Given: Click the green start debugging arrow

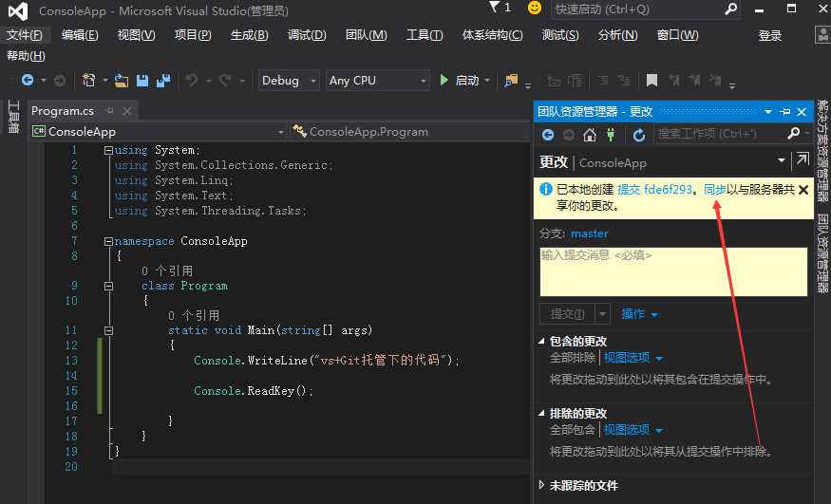Looking at the screenshot, I should (444, 80).
